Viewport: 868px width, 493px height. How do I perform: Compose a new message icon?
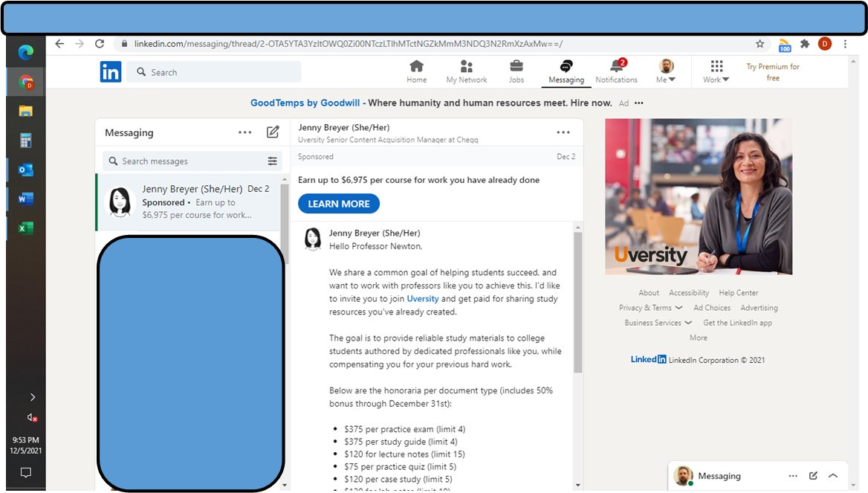coord(272,132)
